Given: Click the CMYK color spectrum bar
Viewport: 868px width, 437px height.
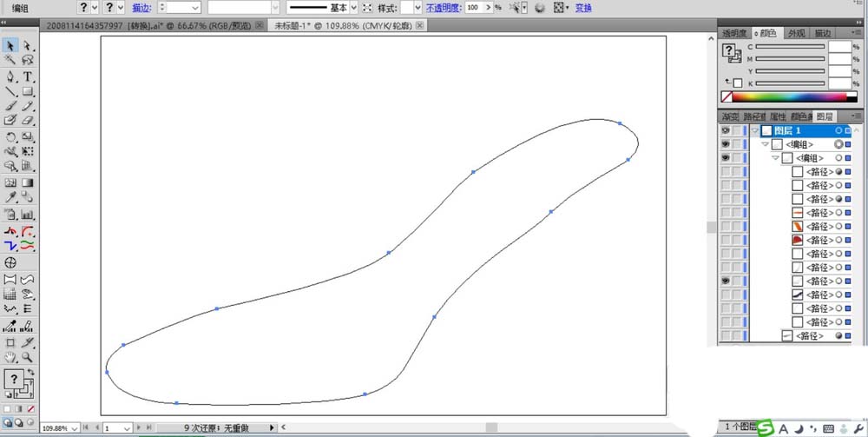Looking at the screenshot, I should tap(789, 97).
